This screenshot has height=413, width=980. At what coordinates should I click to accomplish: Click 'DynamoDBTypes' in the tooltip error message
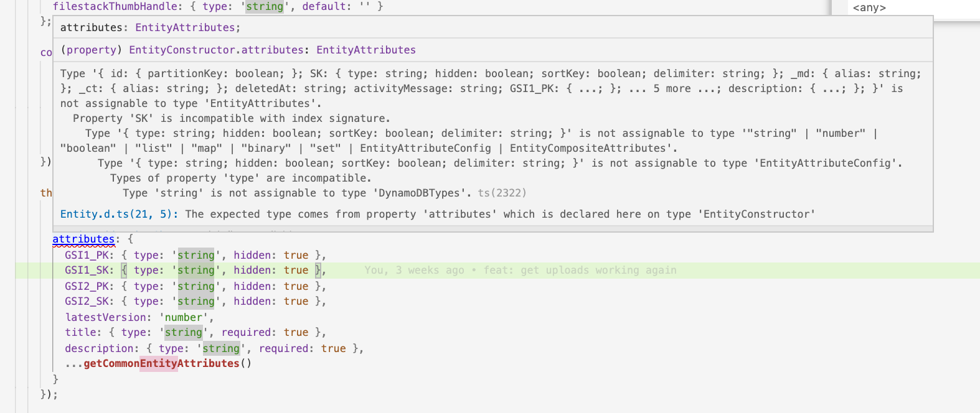419,193
